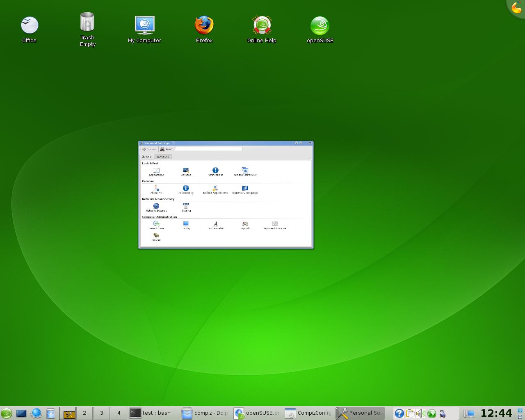
Task: Open the Notifications settings icon
Action: pos(215,171)
